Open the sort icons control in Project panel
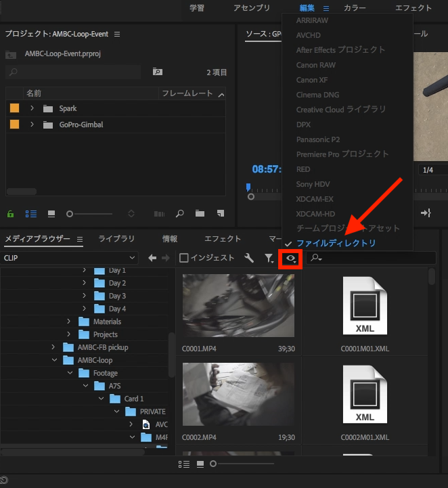 131,214
